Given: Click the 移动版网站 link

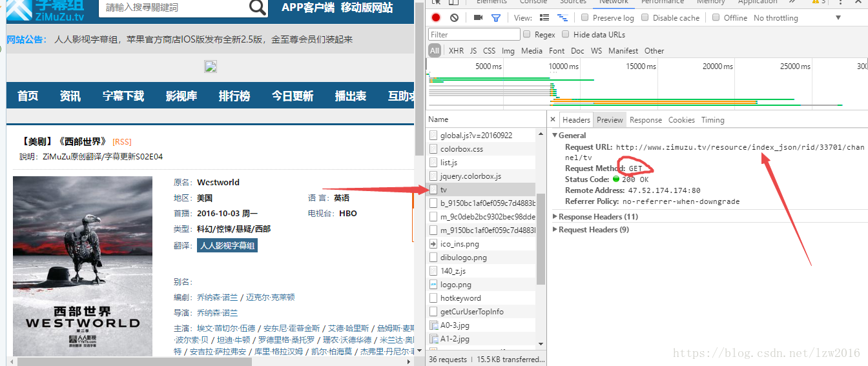Looking at the screenshot, I should point(367,8).
